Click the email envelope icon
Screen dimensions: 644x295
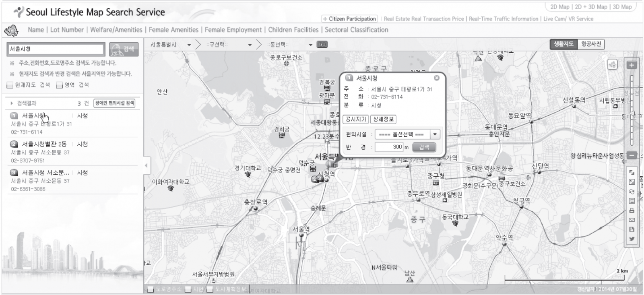(x=632, y=220)
